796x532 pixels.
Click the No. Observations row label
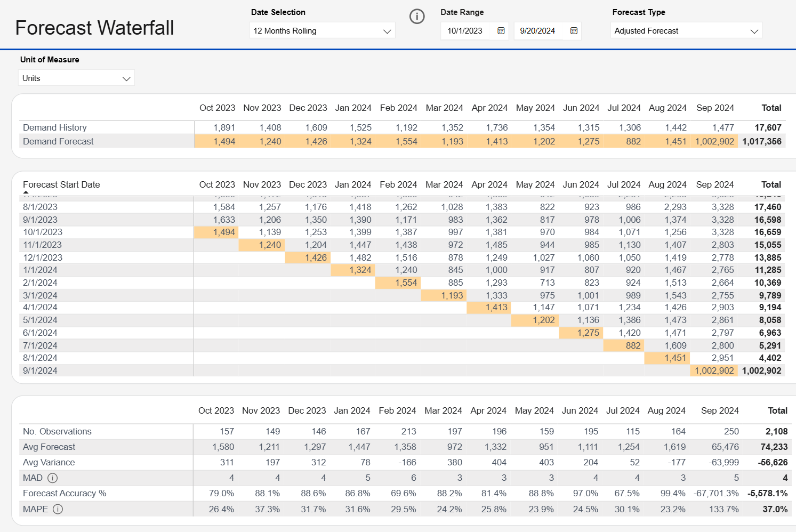(57, 431)
